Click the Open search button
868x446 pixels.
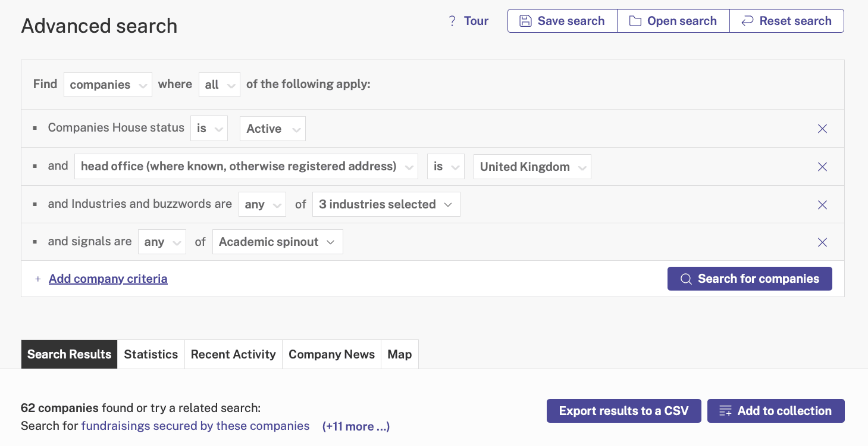[673, 21]
